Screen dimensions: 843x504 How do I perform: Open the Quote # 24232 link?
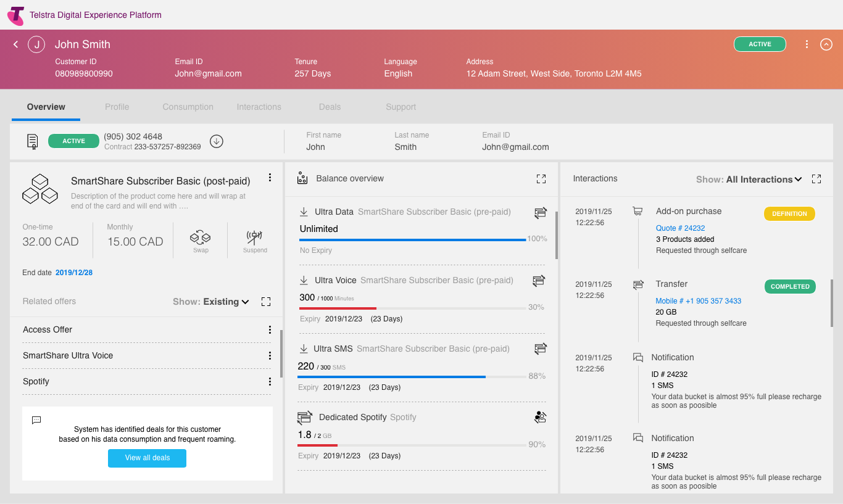(x=680, y=228)
